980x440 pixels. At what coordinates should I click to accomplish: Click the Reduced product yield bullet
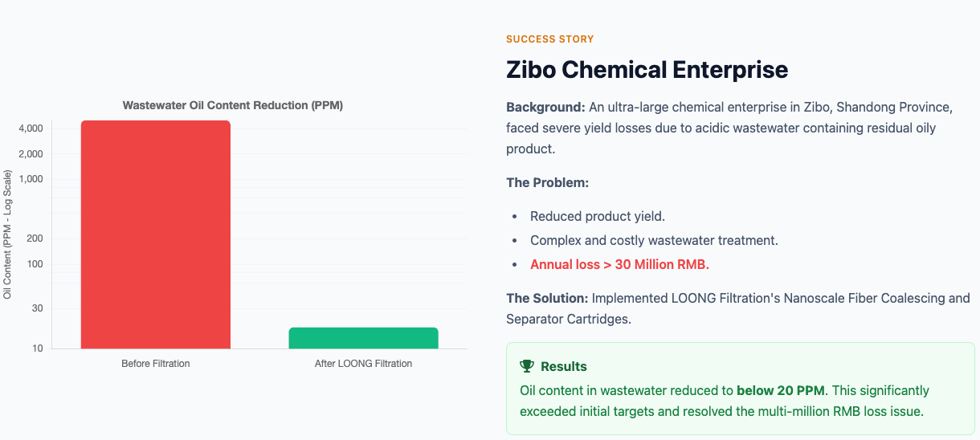pos(598,216)
